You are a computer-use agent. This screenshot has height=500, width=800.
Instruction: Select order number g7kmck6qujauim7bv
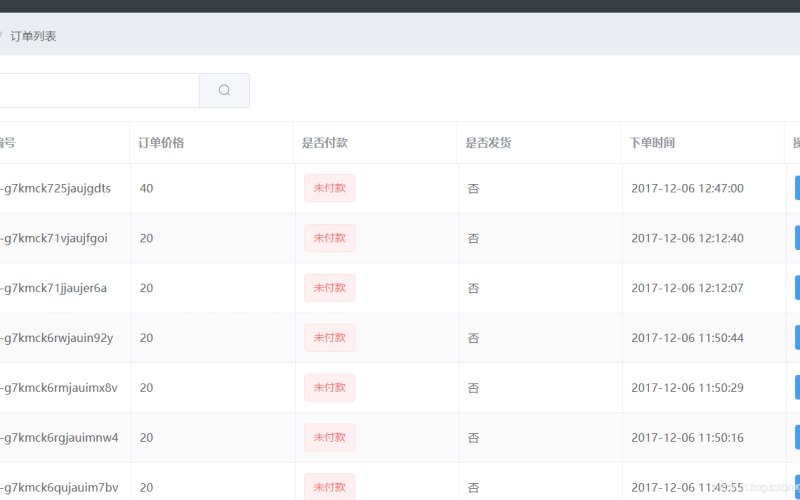point(59,488)
